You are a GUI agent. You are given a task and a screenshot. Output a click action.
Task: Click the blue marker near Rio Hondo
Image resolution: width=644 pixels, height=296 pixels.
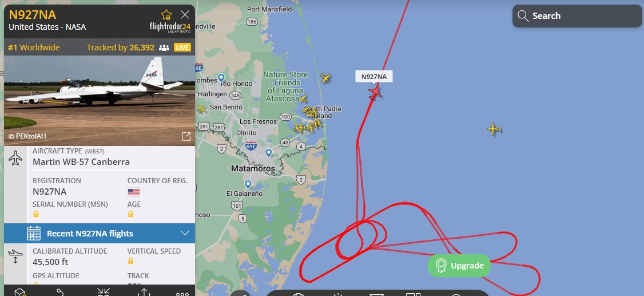click(221, 77)
